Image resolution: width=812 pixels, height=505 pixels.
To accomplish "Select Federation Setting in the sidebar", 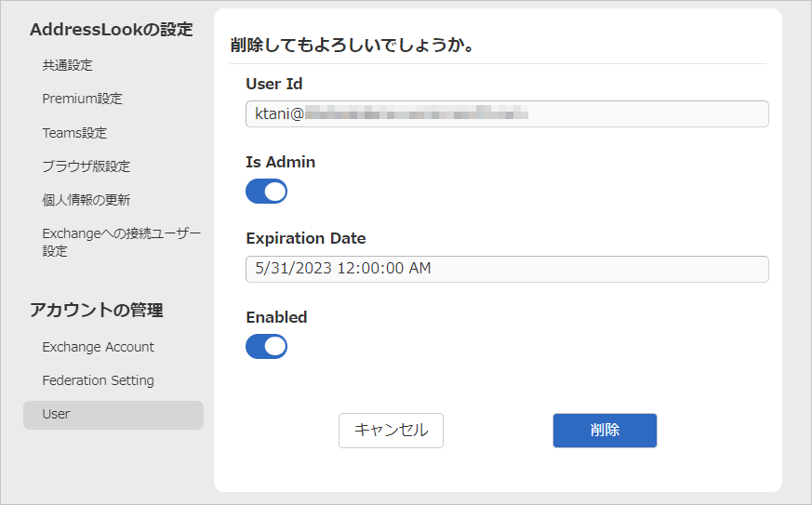I will tap(98, 380).
